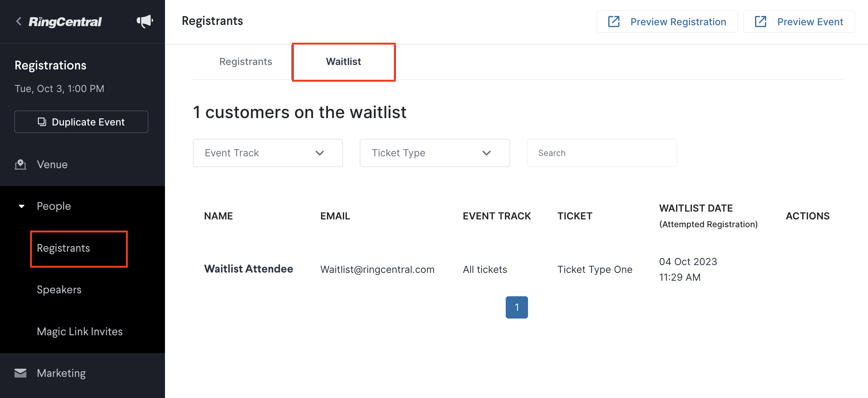Focus the Search input field
The height and width of the screenshot is (398, 868).
(602, 153)
